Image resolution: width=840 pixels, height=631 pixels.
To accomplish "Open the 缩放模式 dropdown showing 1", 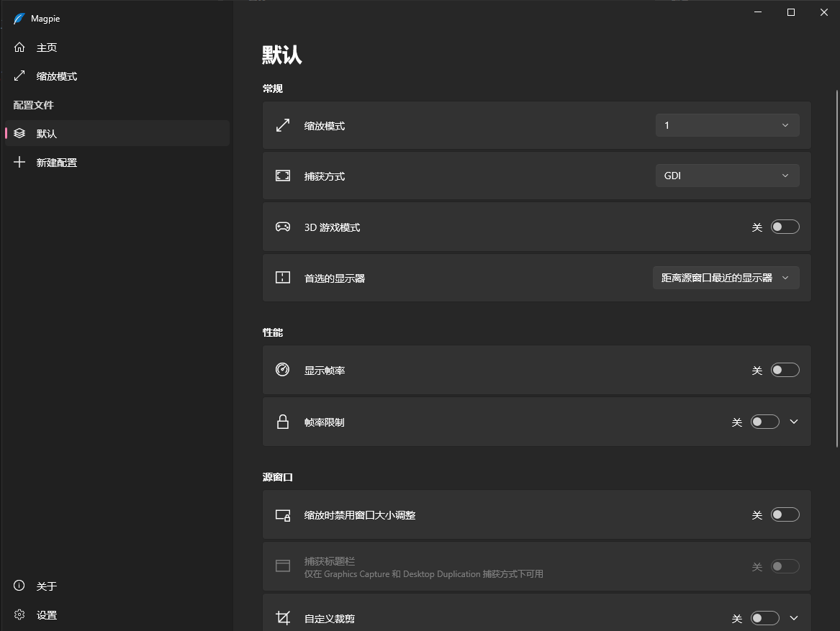I will pyautogui.click(x=728, y=125).
